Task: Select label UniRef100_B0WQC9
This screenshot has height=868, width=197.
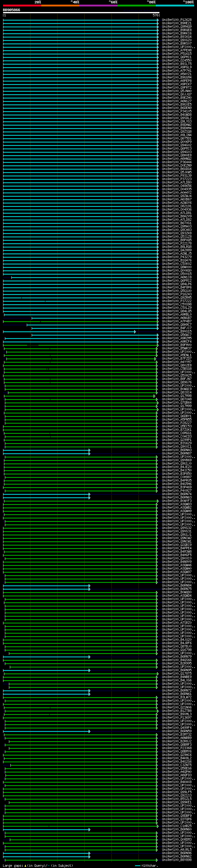Action: [x=177, y=389]
